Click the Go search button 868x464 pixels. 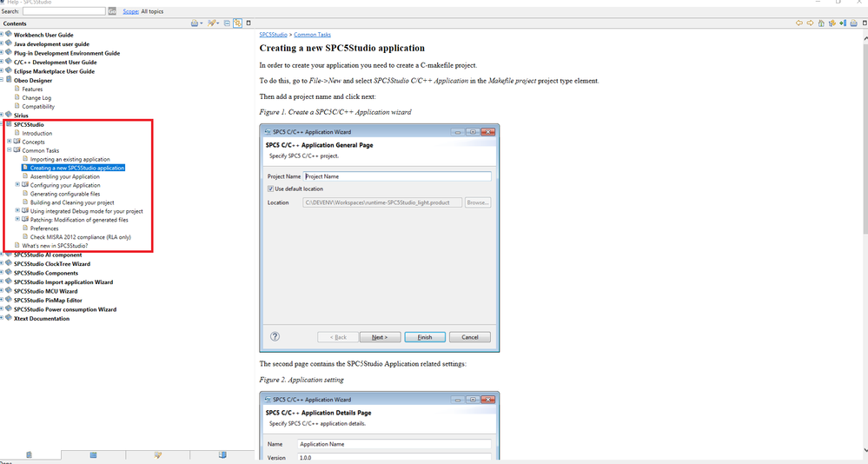point(112,11)
